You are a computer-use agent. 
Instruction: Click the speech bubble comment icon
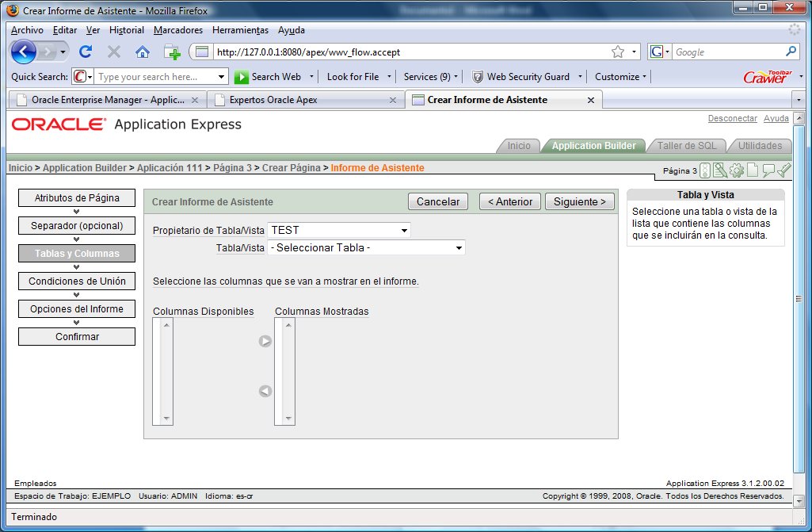click(768, 170)
